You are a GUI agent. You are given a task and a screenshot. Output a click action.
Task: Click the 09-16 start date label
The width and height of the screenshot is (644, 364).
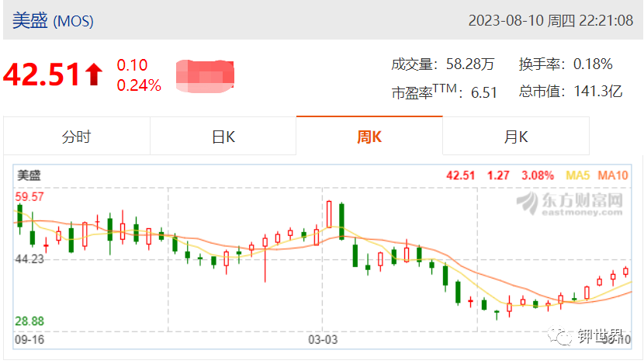tap(29, 340)
